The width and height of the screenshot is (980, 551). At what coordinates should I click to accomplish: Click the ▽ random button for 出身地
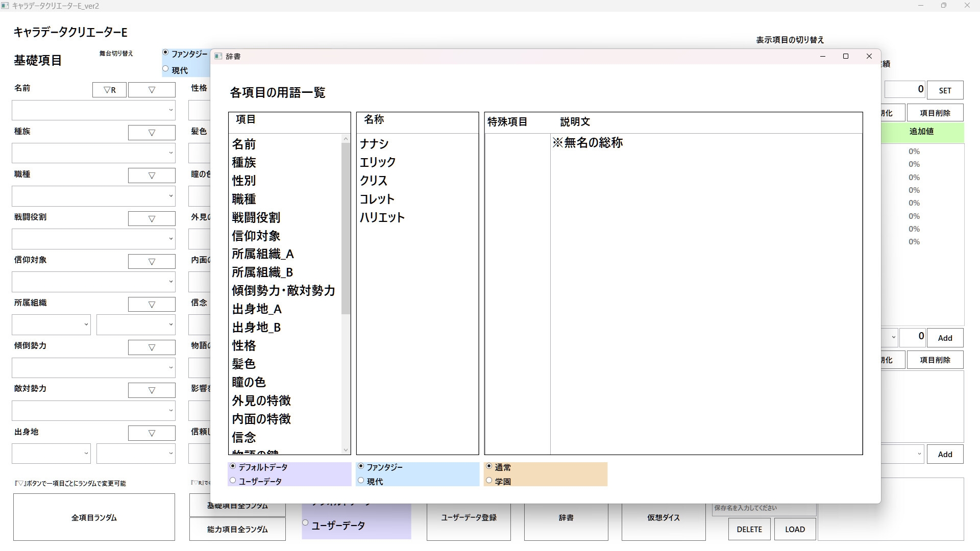[x=152, y=433]
